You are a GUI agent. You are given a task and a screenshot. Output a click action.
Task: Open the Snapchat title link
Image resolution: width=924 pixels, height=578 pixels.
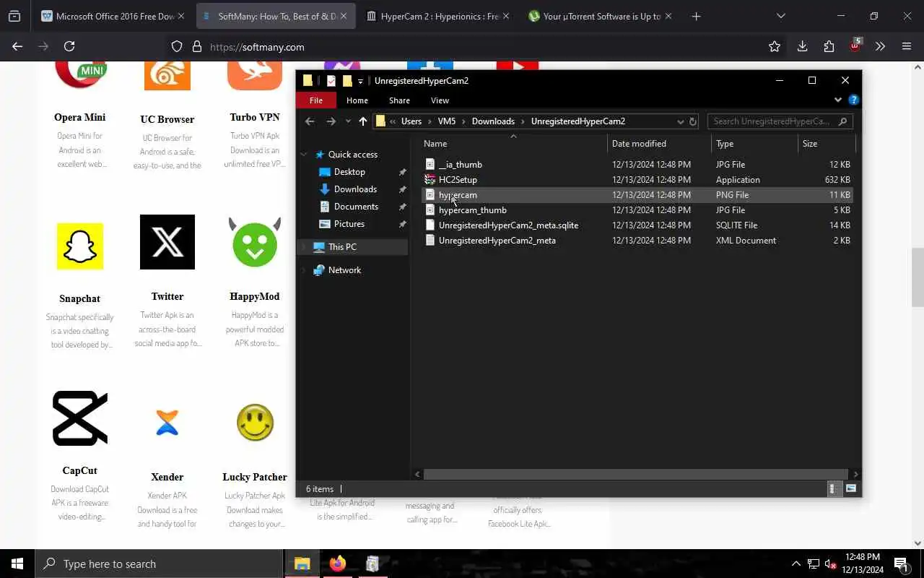point(79,298)
